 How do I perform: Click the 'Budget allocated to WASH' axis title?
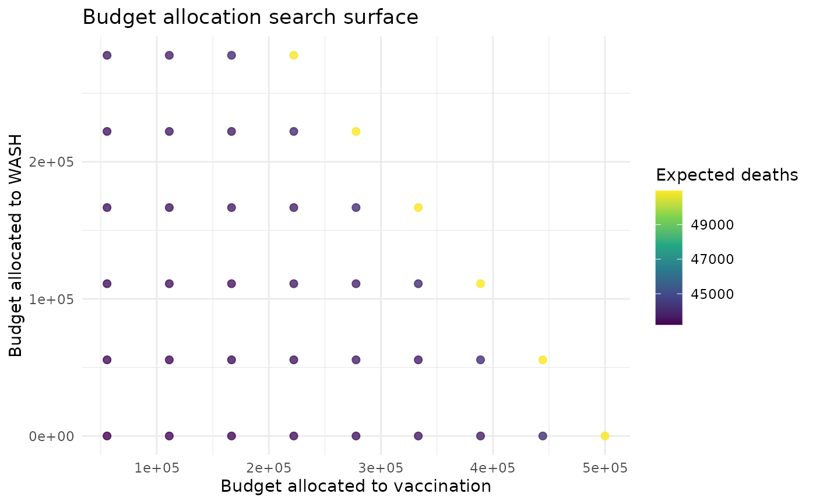[16, 245]
